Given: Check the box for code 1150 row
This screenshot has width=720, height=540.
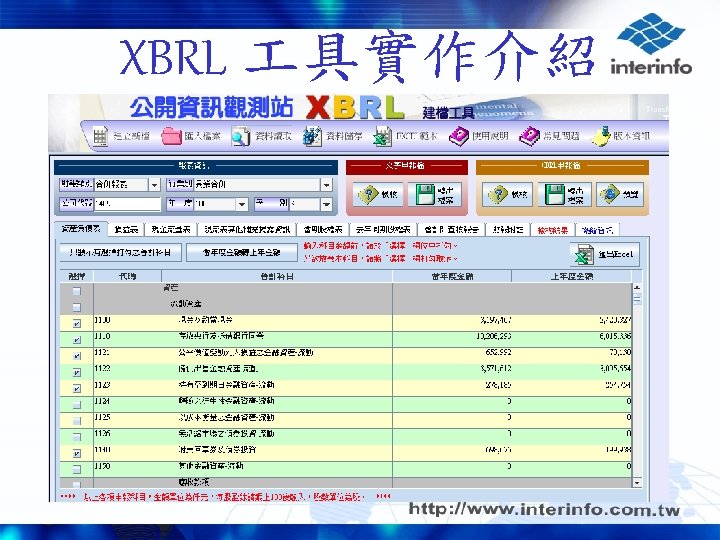Looking at the screenshot, I should [x=77, y=469].
